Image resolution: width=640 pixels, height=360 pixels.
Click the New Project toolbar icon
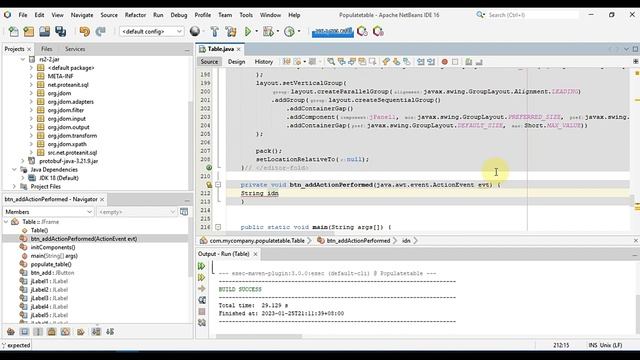(x=29, y=31)
